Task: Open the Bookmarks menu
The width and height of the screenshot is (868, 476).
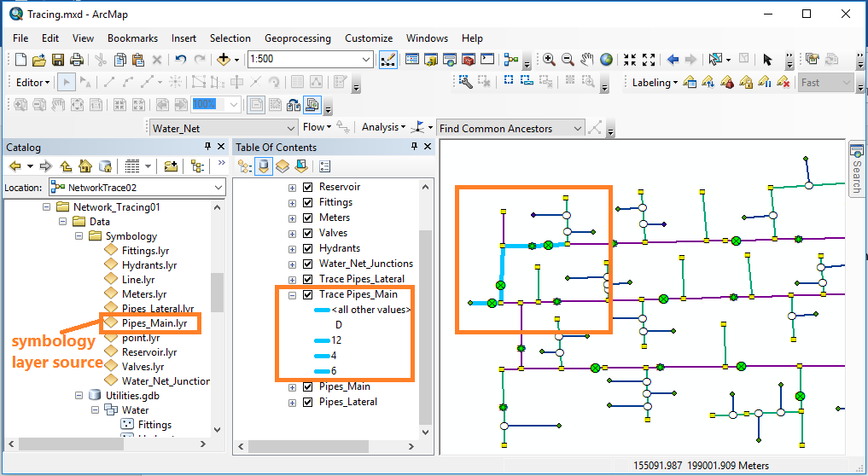Action: click(133, 38)
